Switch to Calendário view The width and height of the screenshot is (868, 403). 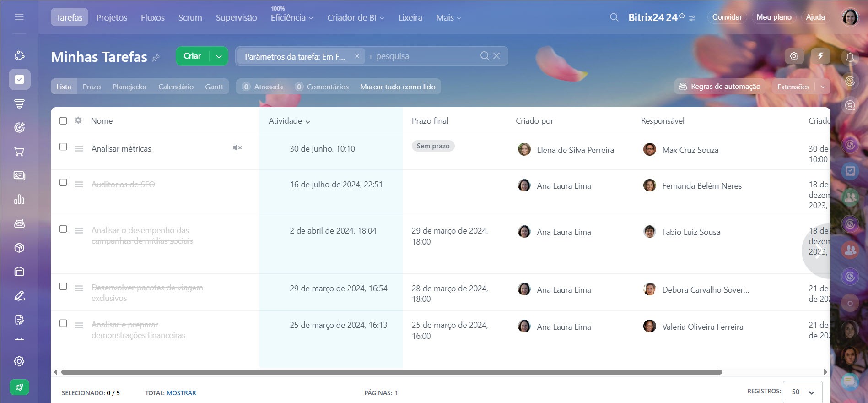pyautogui.click(x=176, y=87)
